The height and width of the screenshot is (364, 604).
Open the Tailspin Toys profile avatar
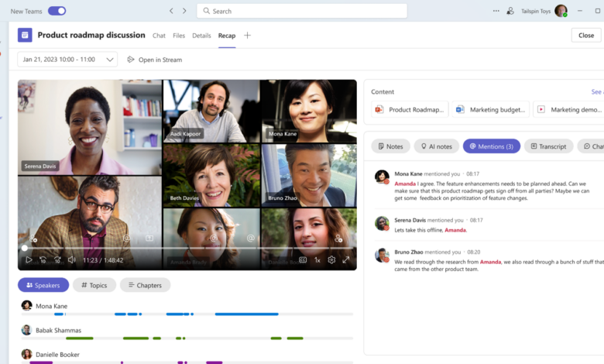click(x=561, y=11)
